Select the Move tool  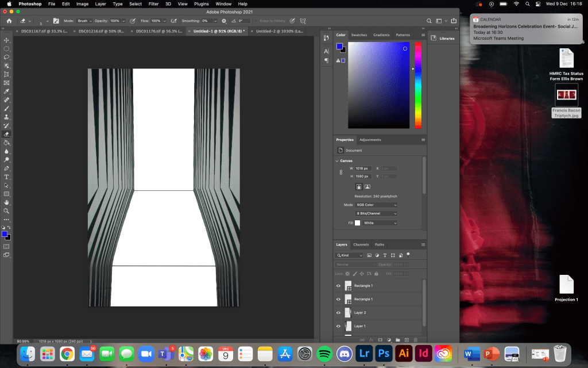pos(7,40)
